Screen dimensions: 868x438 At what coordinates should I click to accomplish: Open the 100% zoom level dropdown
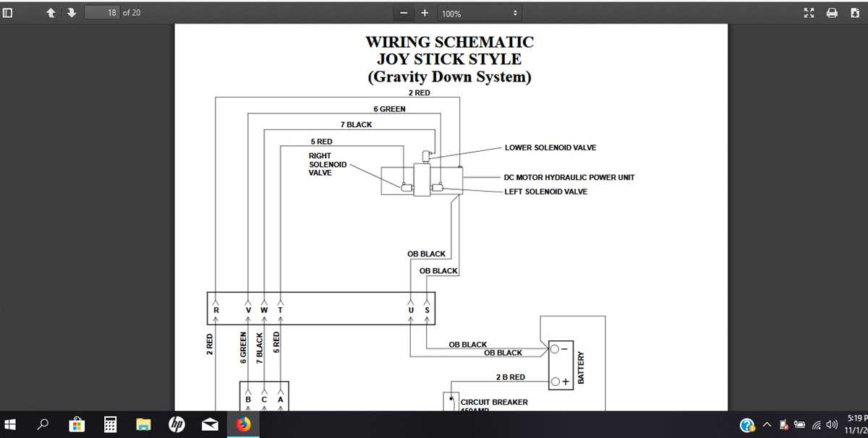coord(478,13)
